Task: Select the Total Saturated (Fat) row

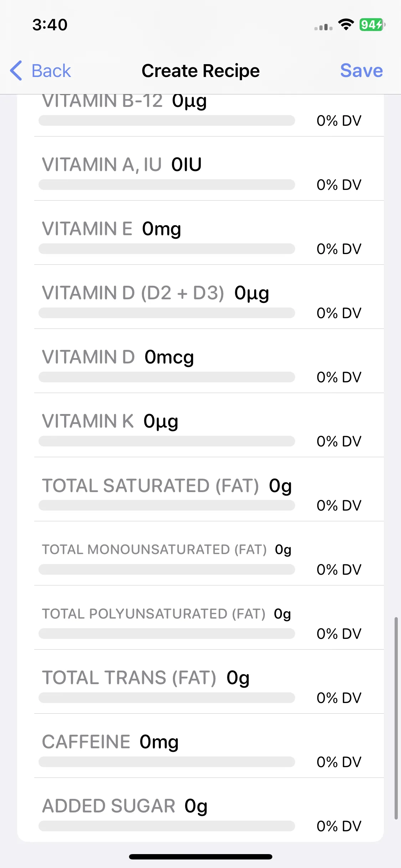Action: pyautogui.click(x=209, y=489)
